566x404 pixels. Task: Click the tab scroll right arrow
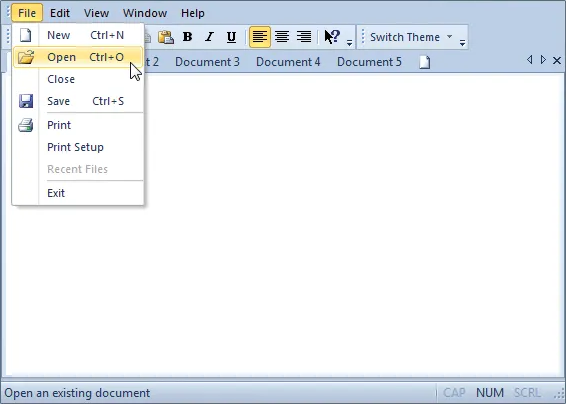543,60
